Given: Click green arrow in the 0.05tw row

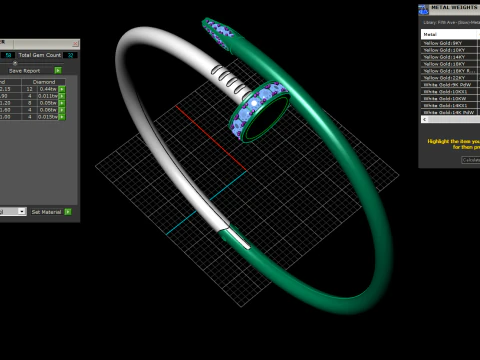Looking at the screenshot, I should pos(62,103).
